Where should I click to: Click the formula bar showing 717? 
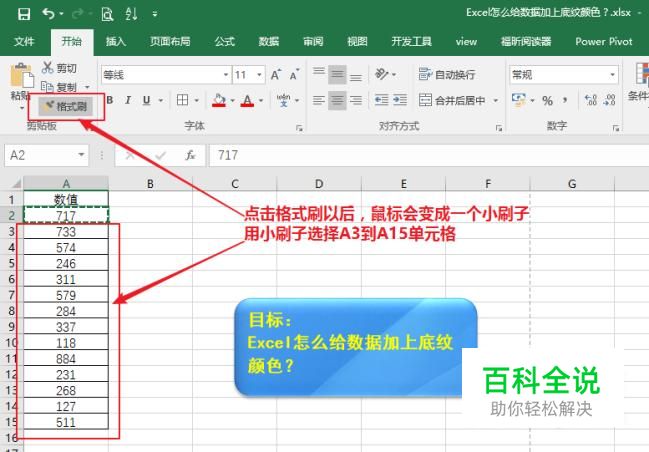429,155
